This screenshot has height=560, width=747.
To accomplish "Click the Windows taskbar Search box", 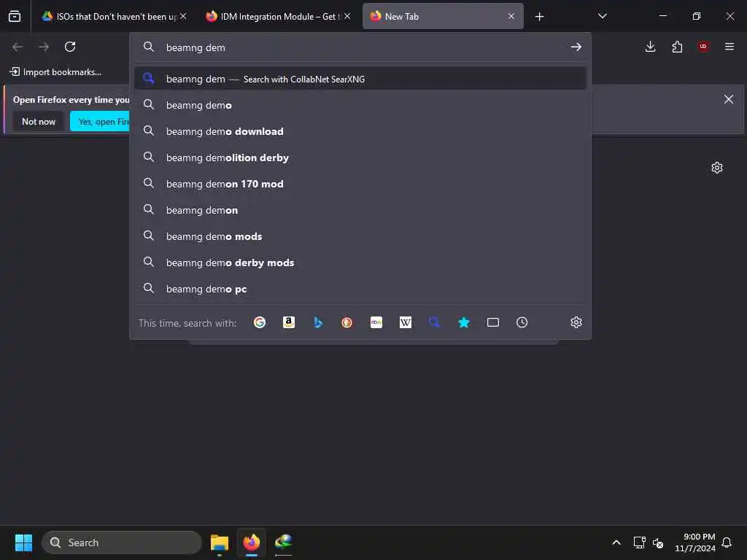I will point(122,542).
